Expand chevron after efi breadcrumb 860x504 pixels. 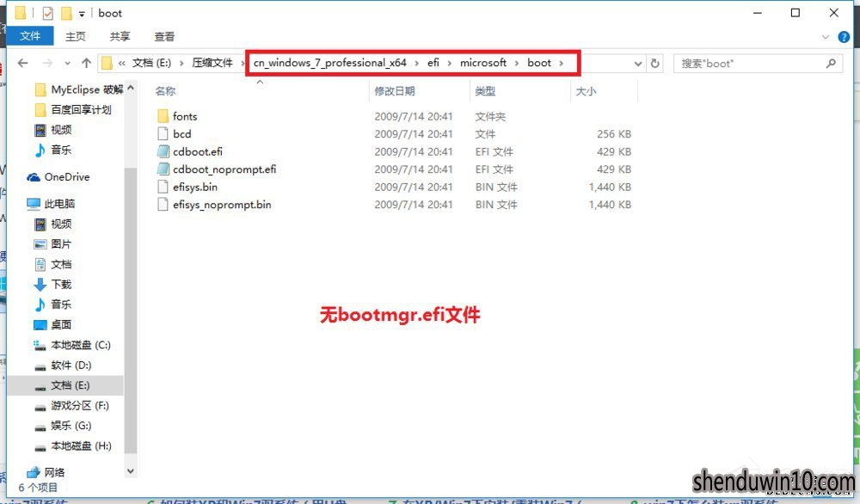[x=450, y=63]
